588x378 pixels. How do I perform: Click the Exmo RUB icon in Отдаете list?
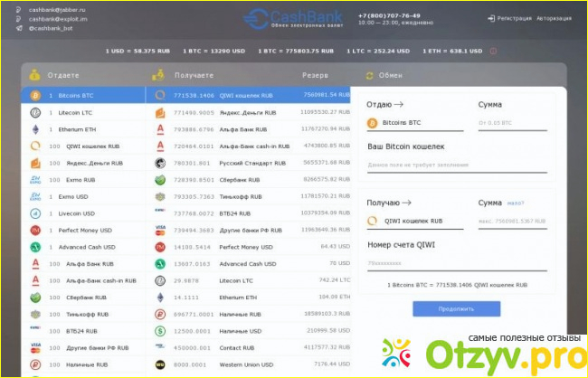pos(35,179)
